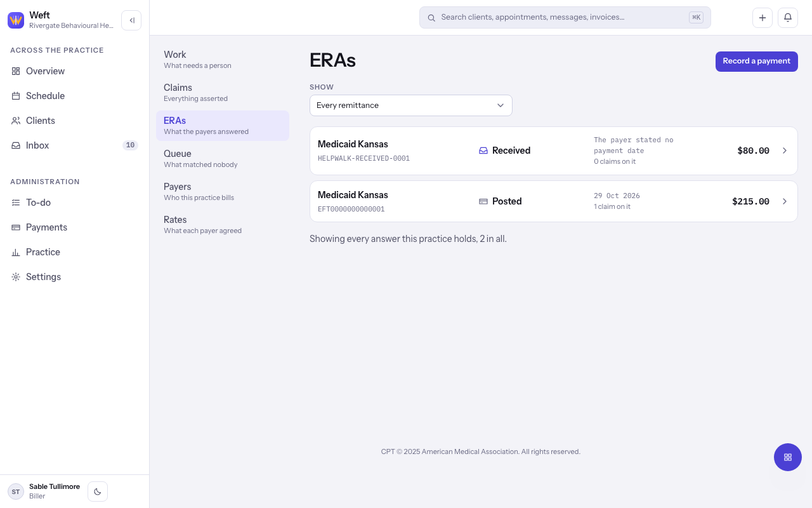Click the Weft logo icon
This screenshot has width=812, height=508.
[x=16, y=20]
